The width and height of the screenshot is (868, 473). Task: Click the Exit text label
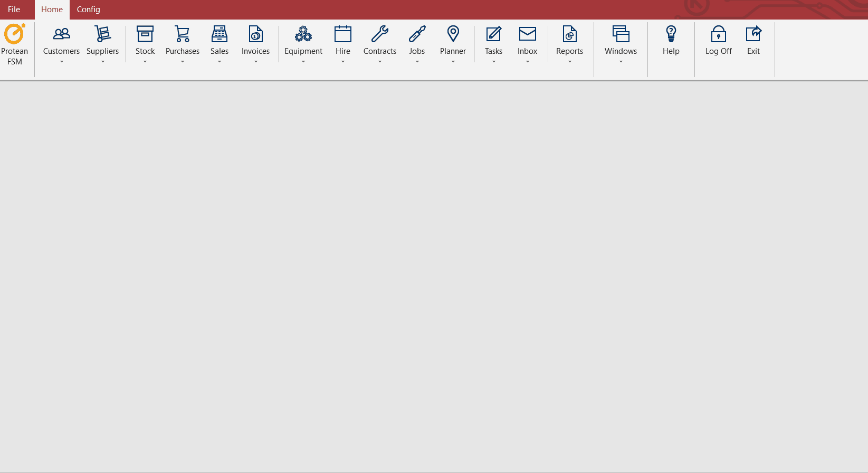click(x=753, y=51)
